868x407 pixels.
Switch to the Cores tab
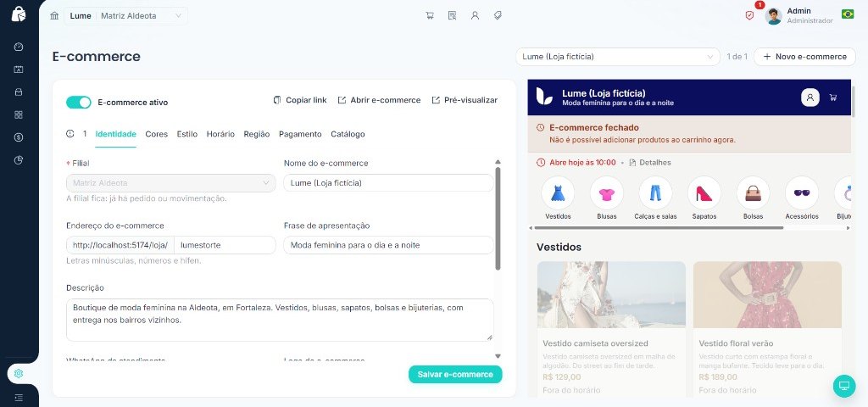[x=157, y=134]
